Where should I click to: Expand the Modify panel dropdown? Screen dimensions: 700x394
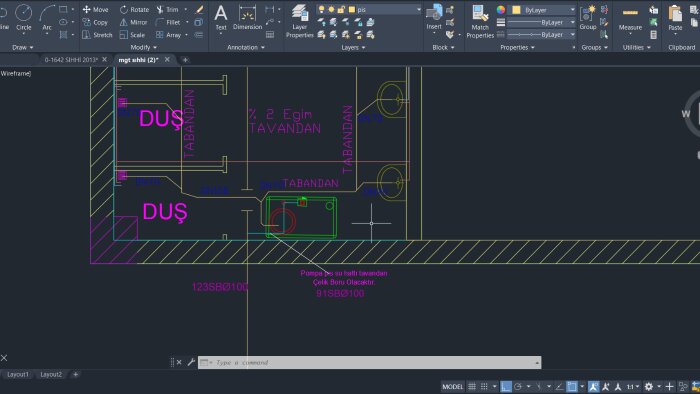point(144,47)
